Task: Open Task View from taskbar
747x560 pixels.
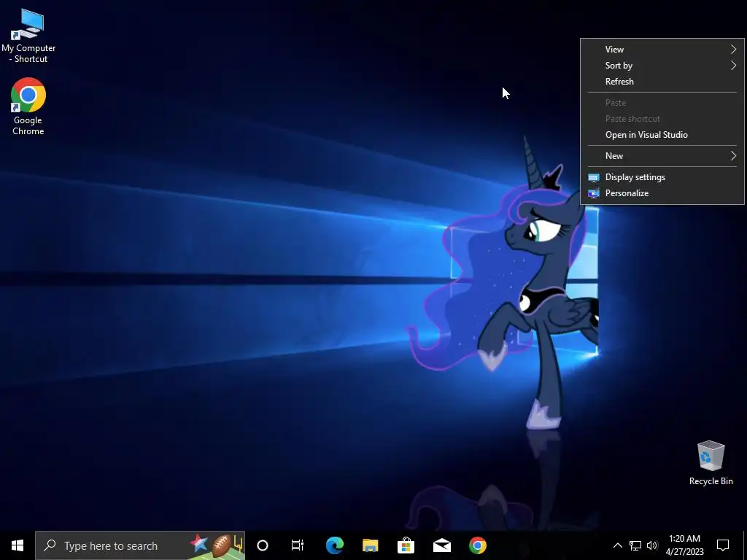Action: (x=298, y=545)
